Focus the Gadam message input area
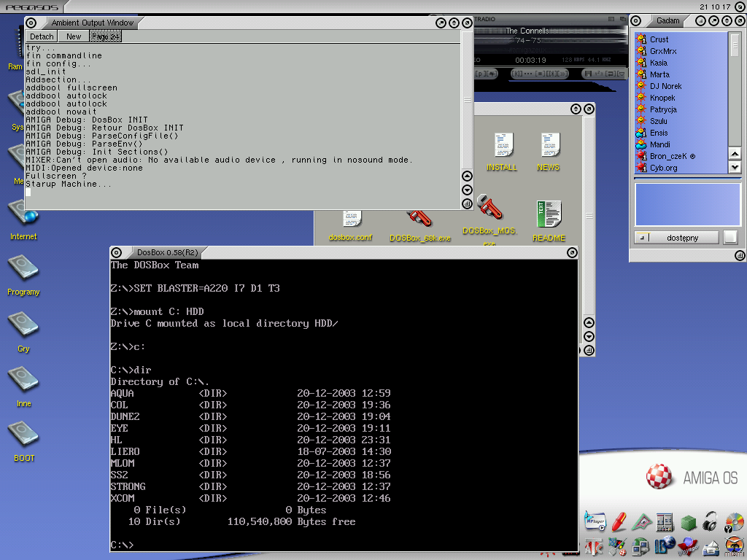Viewport: 747px width, 560px height. (x=687, y=204)
